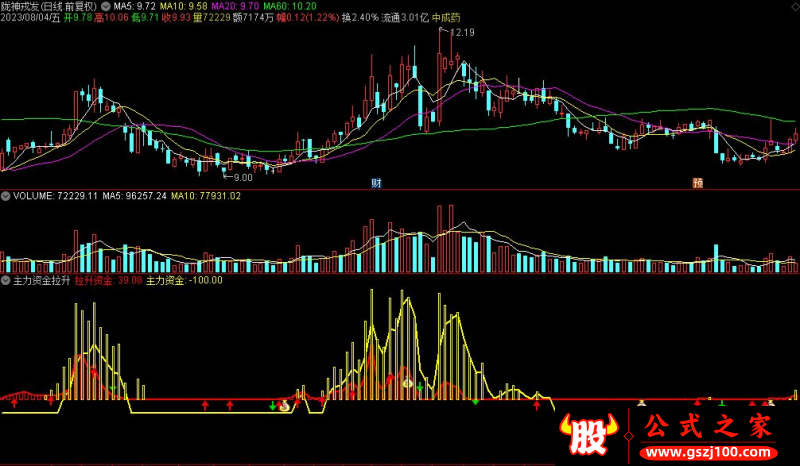
Task: Click the turnover amount 额7174万
Action: coord(253,18)
